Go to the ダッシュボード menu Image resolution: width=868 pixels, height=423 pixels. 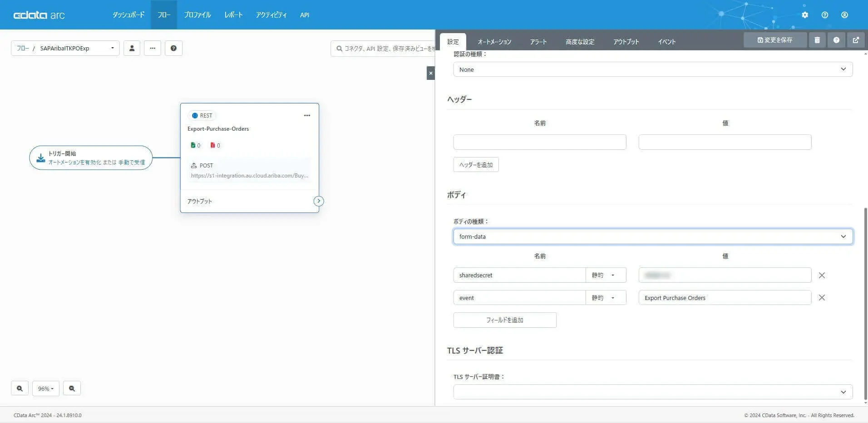click(x=128, y=15)
